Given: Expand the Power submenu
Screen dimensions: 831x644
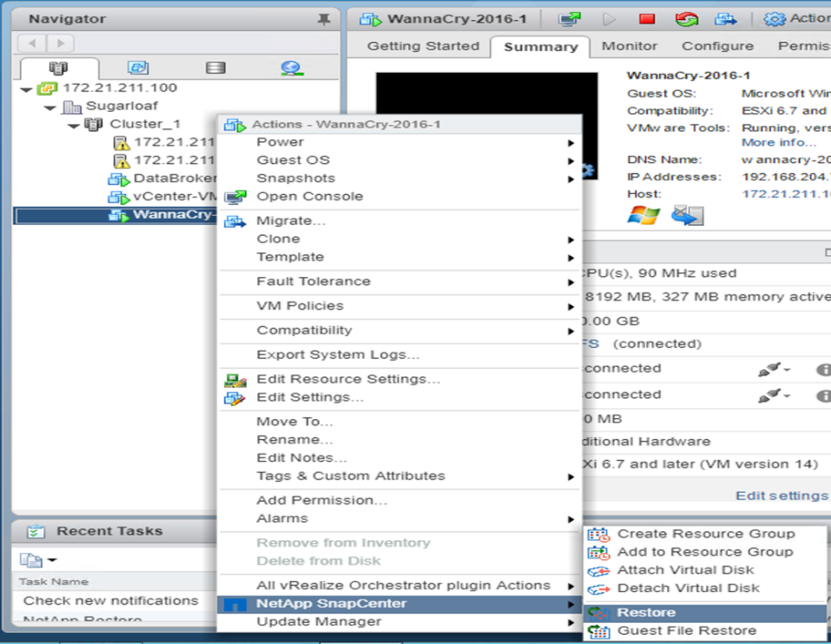Looking at the screenshot, I should 400,142.
